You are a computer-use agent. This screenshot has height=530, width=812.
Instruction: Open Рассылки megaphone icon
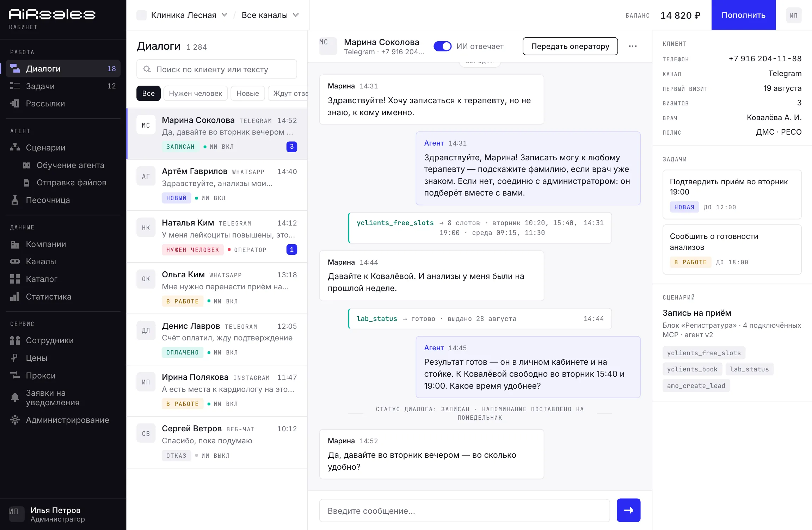pyautogui.click(x=15, y=104)
